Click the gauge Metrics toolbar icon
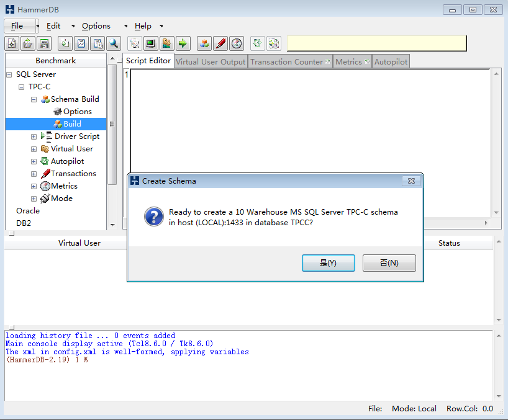The height and width of the screenshot is (420, 508). (x=237, y=43)
